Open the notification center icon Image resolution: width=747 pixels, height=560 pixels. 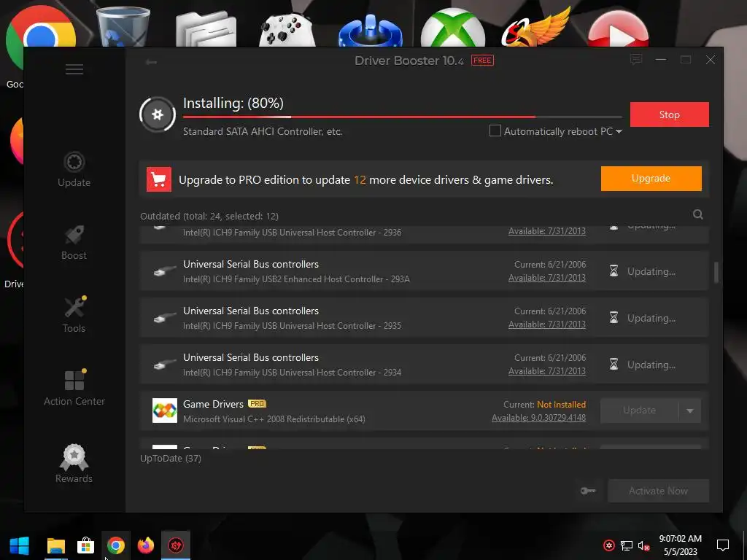723,545
